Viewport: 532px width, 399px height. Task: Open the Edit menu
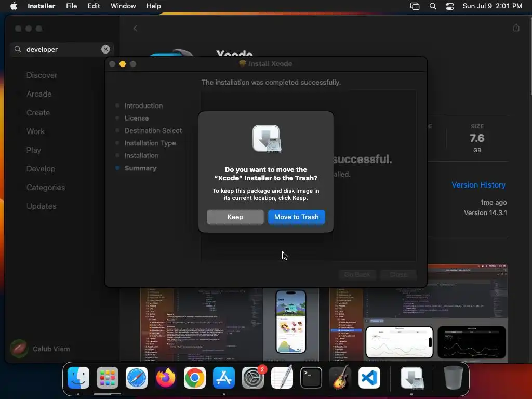[94, 6]
